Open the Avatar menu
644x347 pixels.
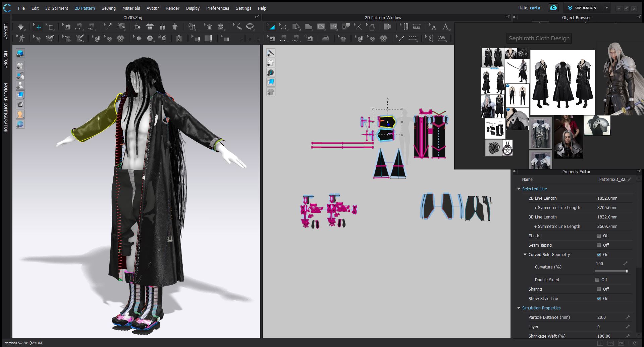coord(153,8)
